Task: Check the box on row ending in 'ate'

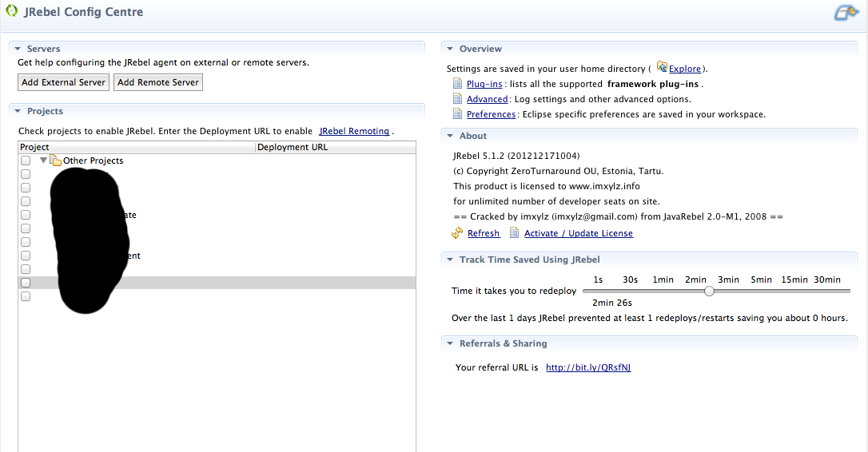Action: 26,215
